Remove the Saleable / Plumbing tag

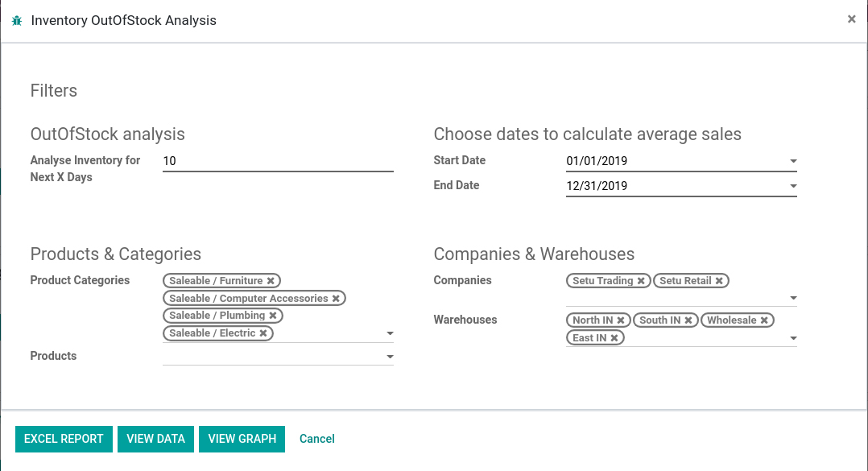click(x=273, y=316)
